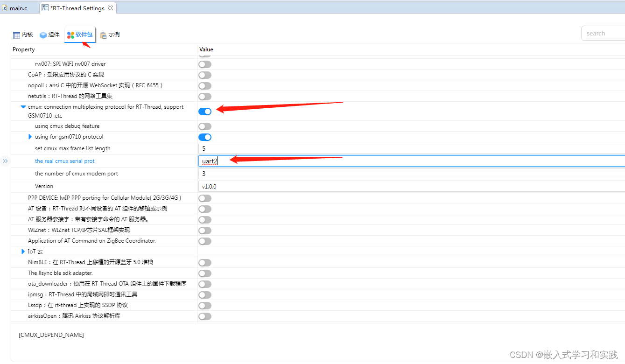
Task: Select 'The llsync ble sdk adapter.' row
Action: click(x=60, y=273)
